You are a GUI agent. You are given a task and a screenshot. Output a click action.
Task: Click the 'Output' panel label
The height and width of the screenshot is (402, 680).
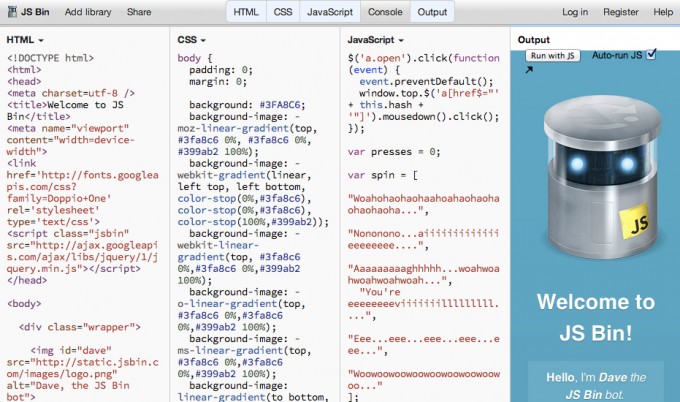click(533, 40)
